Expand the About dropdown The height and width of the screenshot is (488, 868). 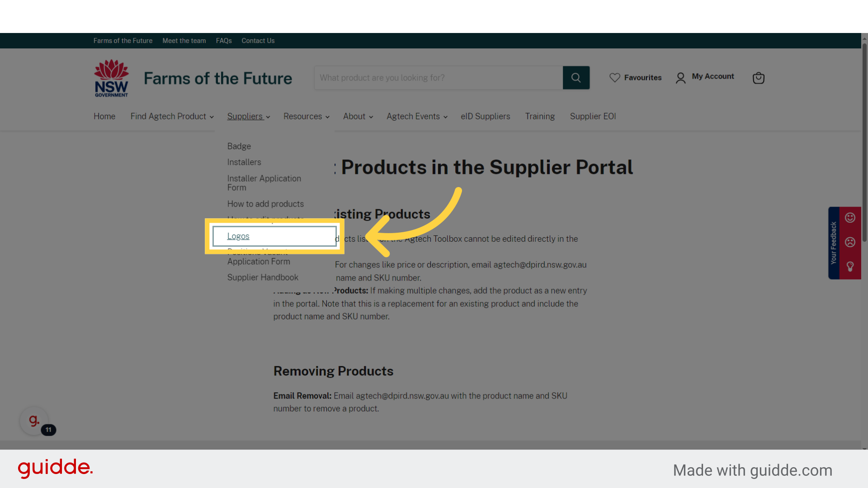[358, 117]
